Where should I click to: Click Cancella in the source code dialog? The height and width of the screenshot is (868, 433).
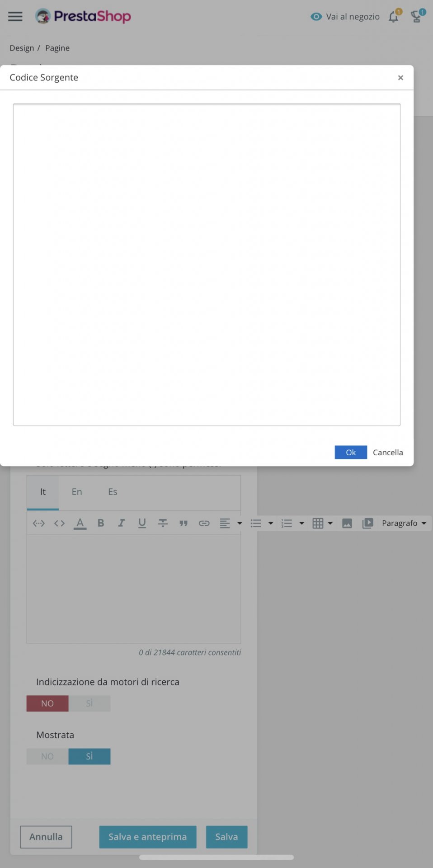click(x=388, y=453)
